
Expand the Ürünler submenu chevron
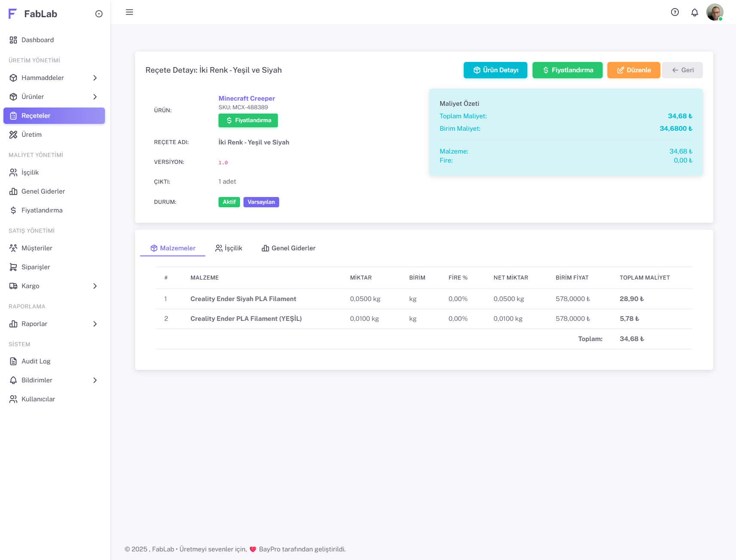(95, 97)
